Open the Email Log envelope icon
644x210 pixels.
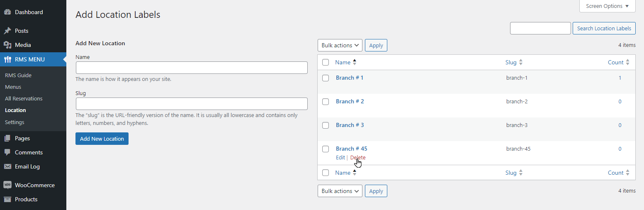click(7, 166)
